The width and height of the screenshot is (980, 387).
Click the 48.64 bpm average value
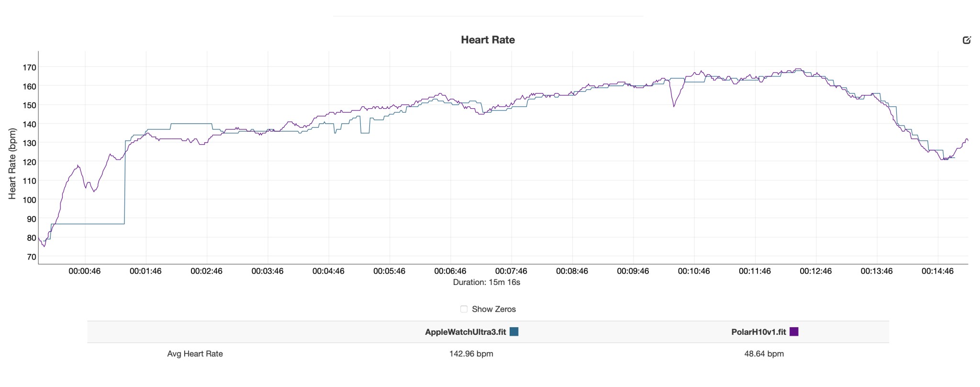[764, 354]
